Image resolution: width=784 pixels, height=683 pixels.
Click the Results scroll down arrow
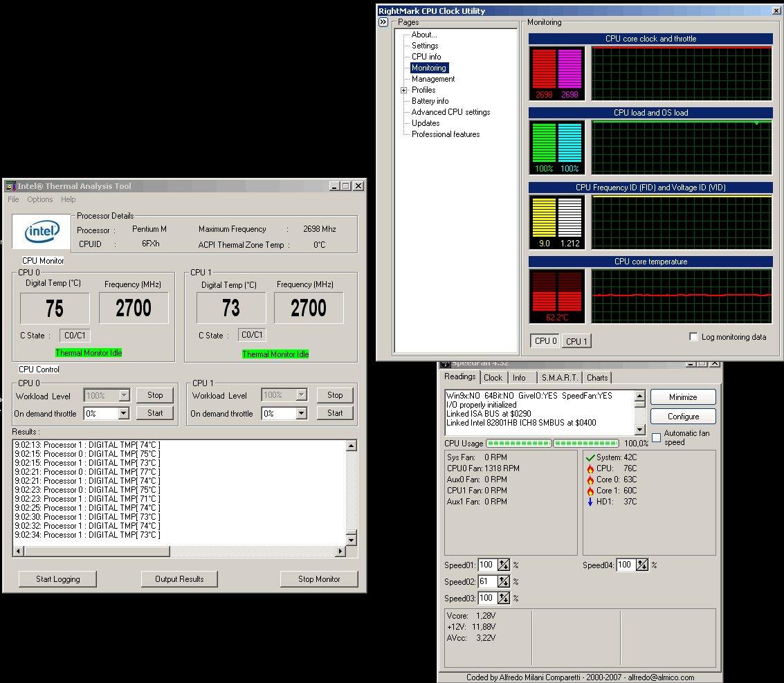[x=352, y=540]
